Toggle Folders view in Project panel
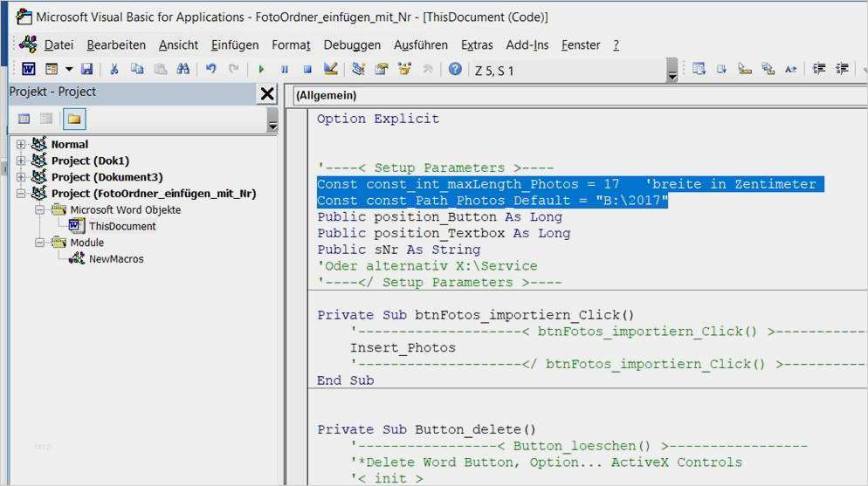Image resolution: width=868 pixels, height=486 pixels. click(74, 119)
